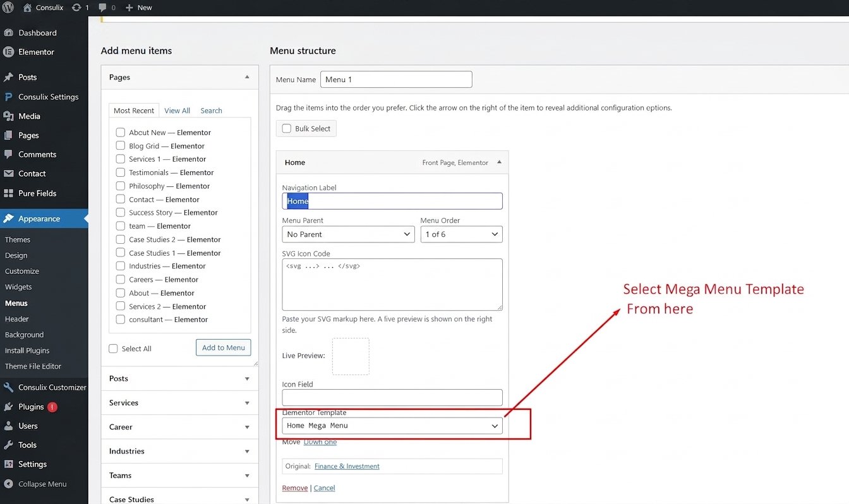Switch to the View All tab

178,111
